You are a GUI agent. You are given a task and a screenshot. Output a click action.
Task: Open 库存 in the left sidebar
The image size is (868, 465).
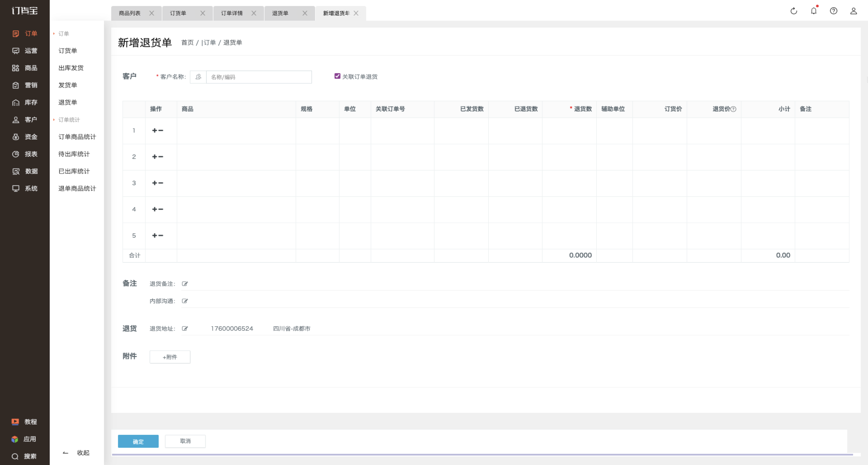pyautogui.click(x=25, y=103)
